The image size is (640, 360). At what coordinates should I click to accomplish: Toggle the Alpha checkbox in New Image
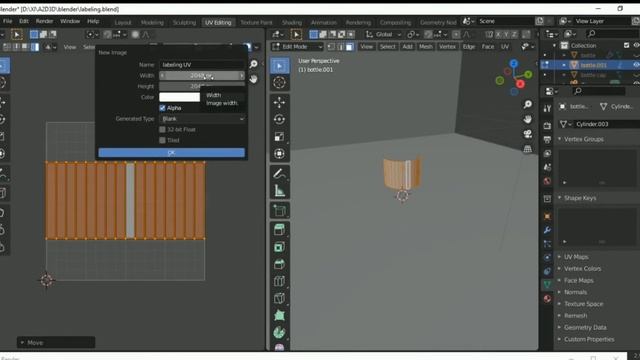tap(162, 108)
